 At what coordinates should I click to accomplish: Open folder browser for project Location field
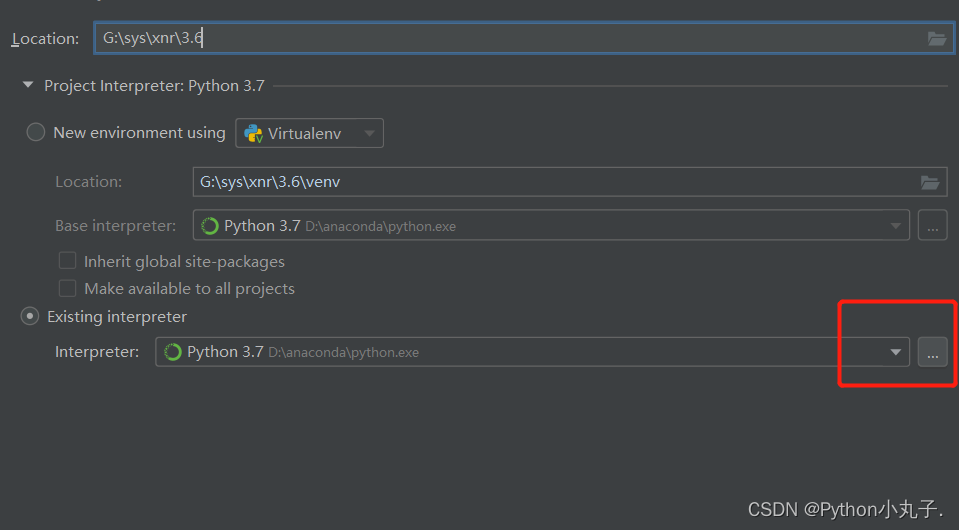pos(936,39)
